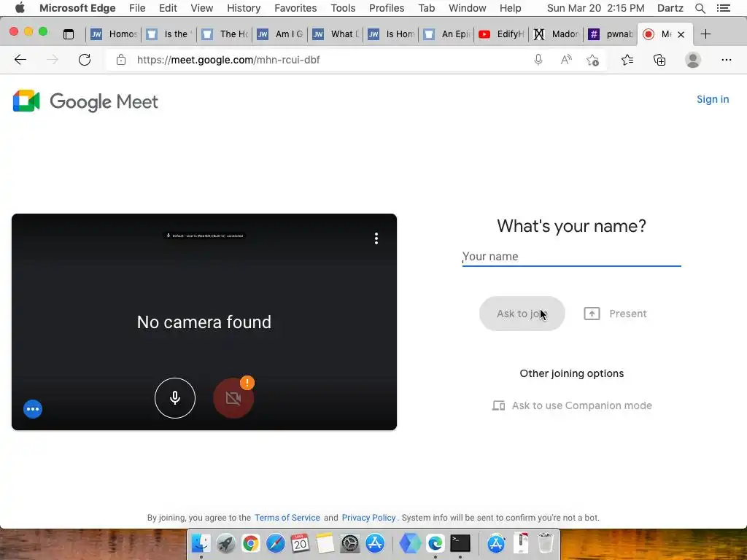Open the Privacy Policy link

point(368,518)
